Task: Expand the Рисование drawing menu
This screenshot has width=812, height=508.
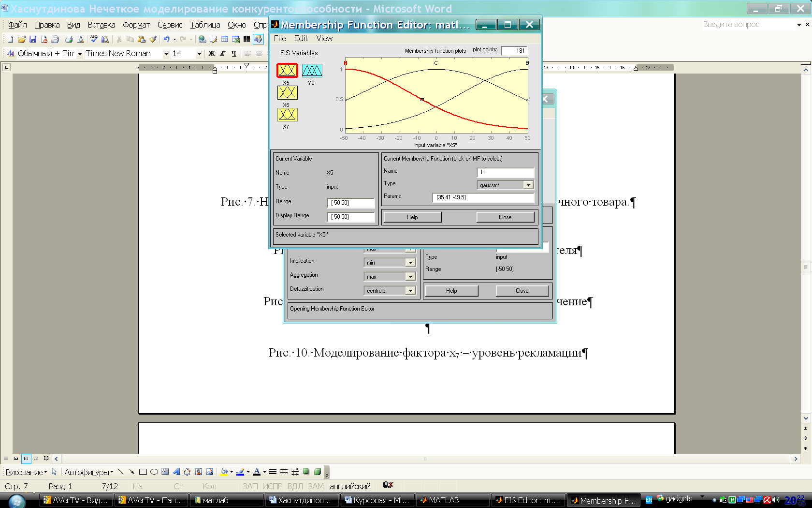Action: (x=26, y=472)
